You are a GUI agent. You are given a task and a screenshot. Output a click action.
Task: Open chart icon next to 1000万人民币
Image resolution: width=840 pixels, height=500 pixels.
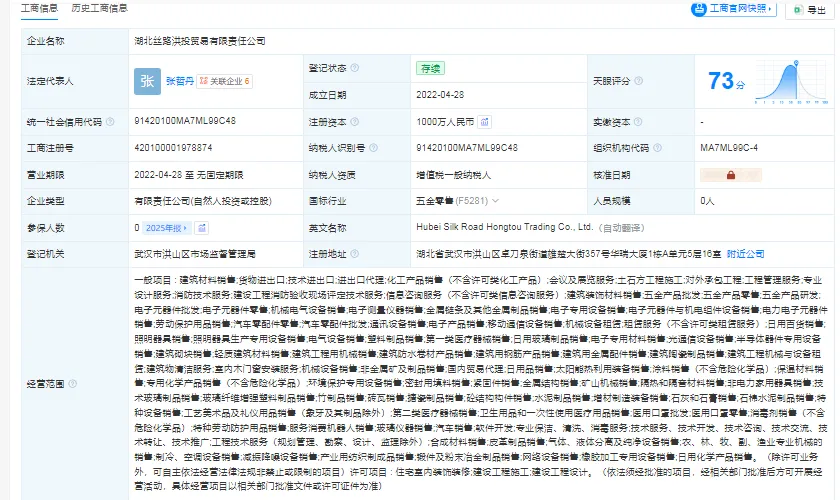[484, 122]
